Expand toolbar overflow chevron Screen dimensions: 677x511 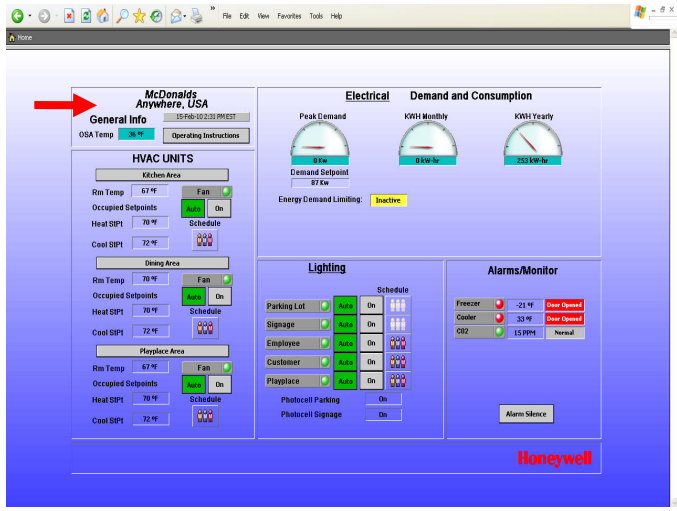tap(212, 9)
